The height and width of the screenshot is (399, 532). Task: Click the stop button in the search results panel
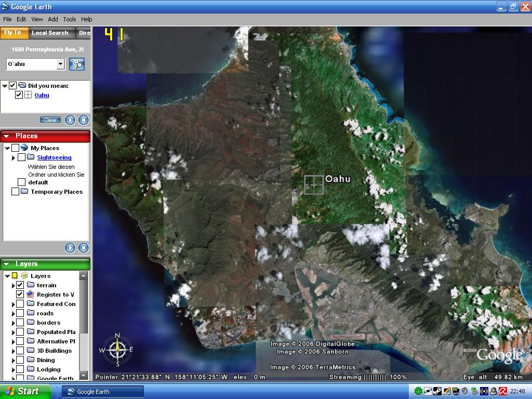(84, 120)
